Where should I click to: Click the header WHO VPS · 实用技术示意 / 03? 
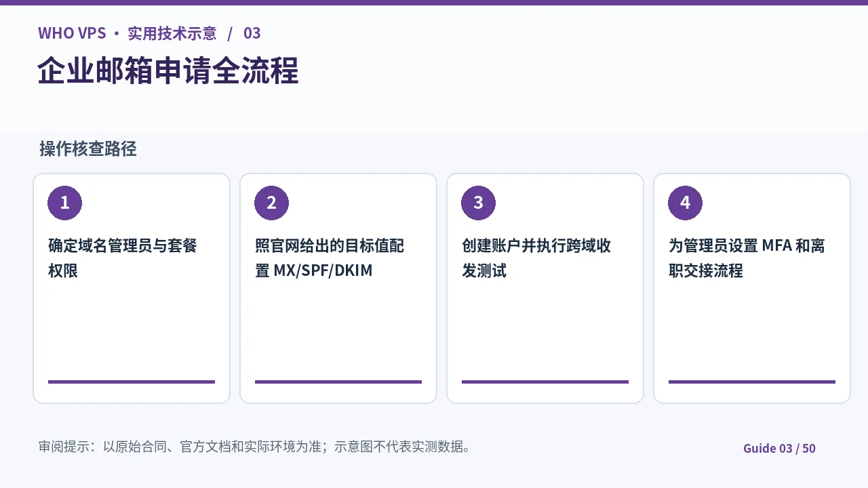tap(149, 33)
